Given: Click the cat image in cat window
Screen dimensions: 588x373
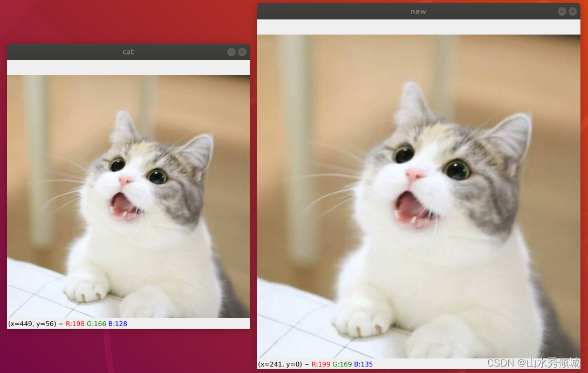Looking at the screenshot, I should [x=128, y=196].
